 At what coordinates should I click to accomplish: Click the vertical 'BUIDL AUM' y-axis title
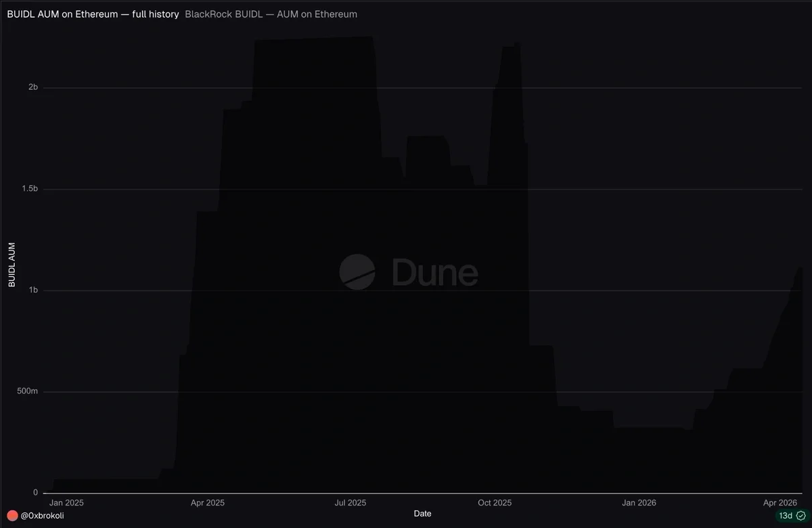point(12,265)
